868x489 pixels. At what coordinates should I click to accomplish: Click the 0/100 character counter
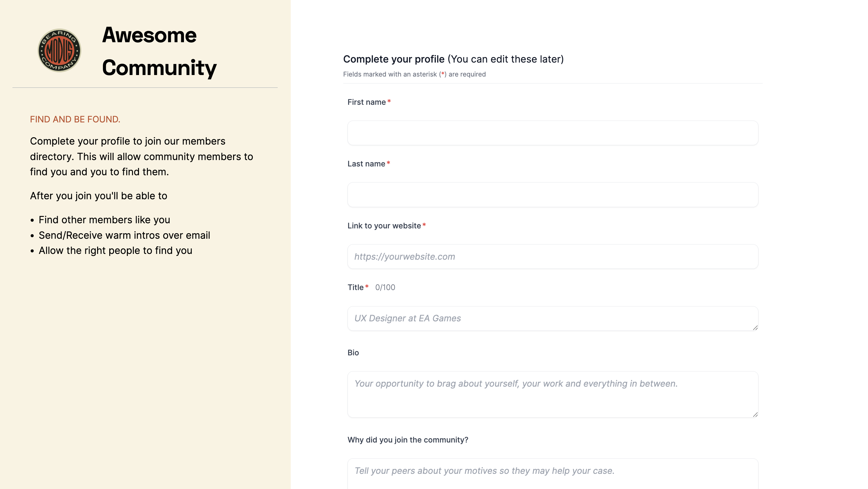point(385,287)
